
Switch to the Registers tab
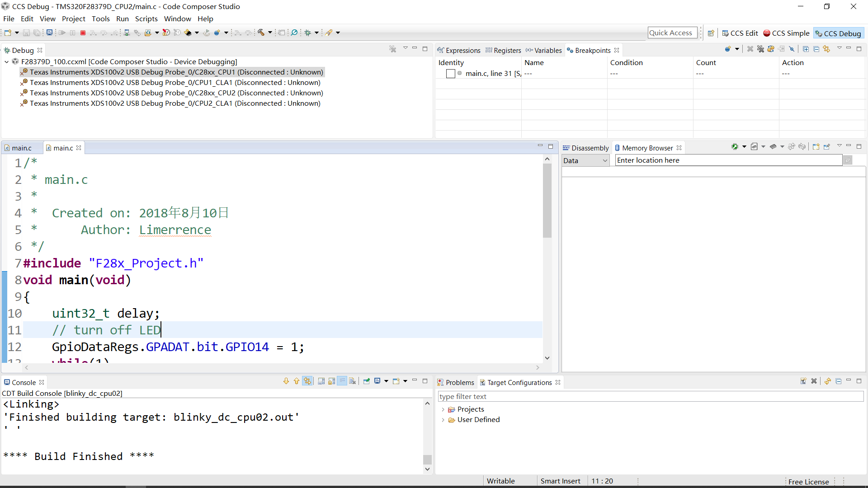[503, 50]
